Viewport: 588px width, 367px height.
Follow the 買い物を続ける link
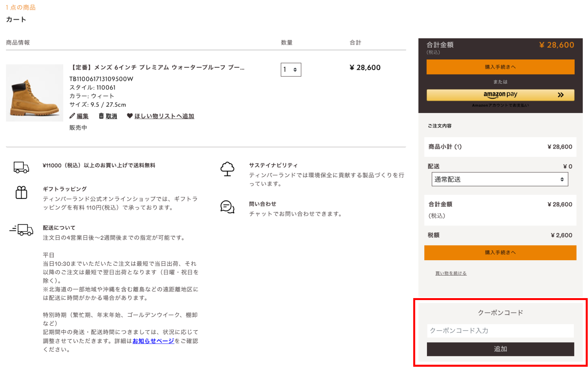pos(451,273)
